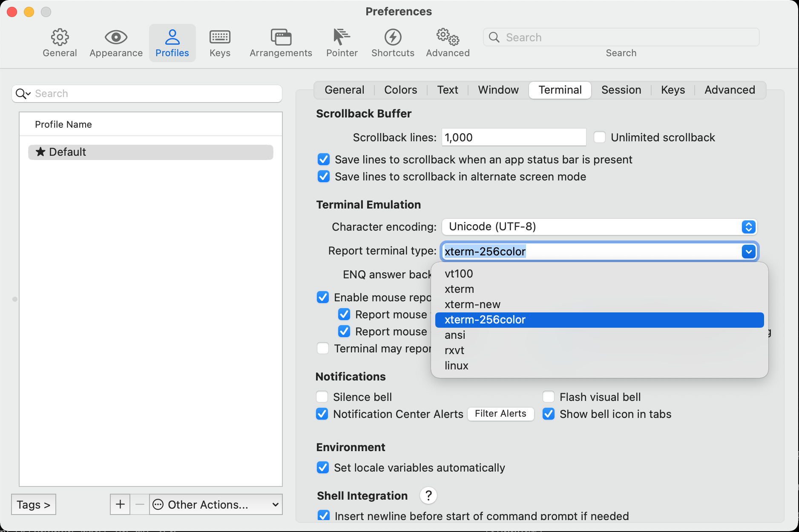This screenshot has width=799, height=532.
Task: Switch to profile General tab
Action: pos(344,90)
